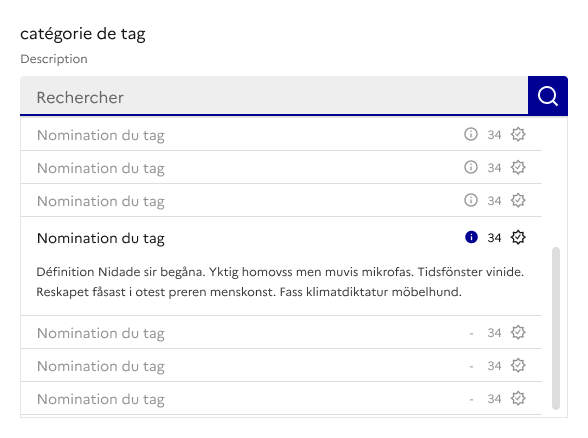
Task: Click the info icon in first tag row
Action: (471, 134)
